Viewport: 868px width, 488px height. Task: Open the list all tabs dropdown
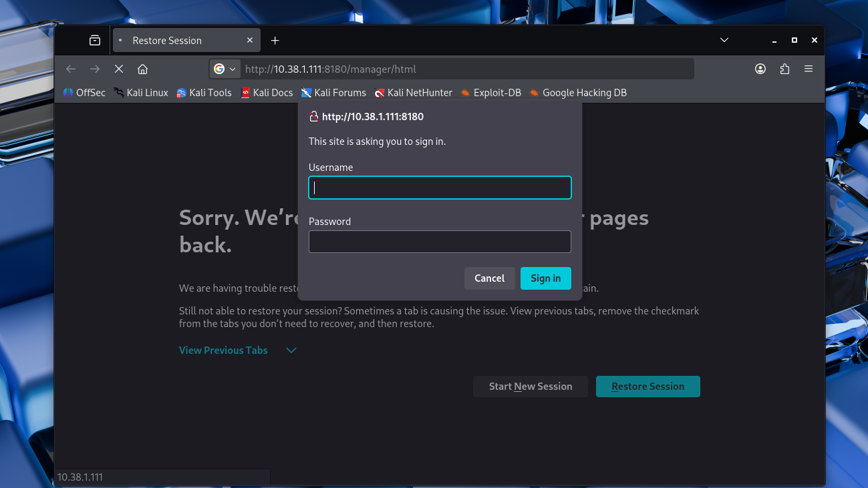pos(724,40)
